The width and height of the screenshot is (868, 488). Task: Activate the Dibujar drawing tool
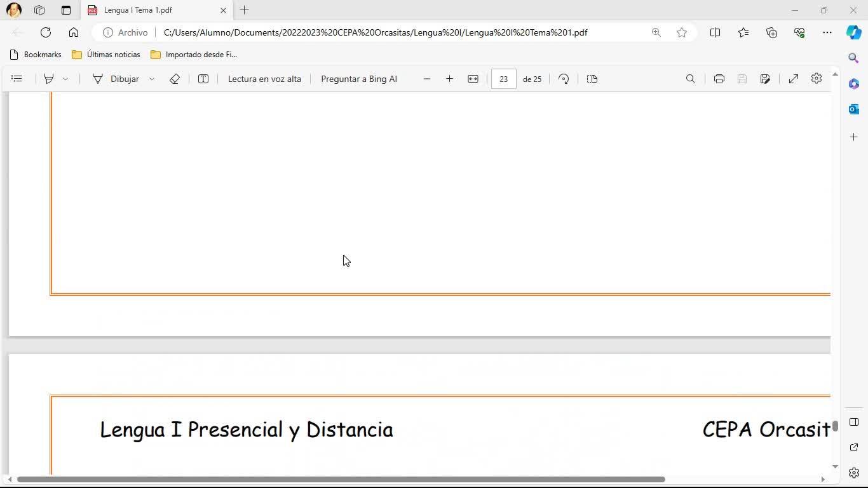pyautogui.click(x=116, y=79)
